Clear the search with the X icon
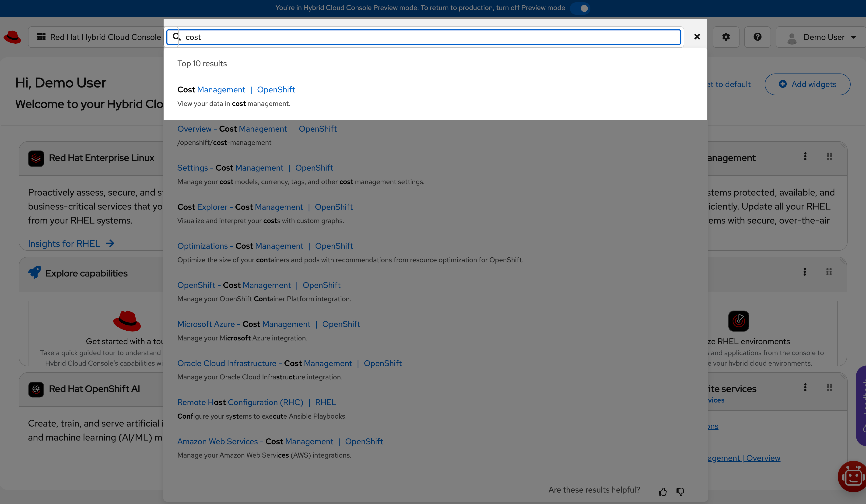 (x=697, y=37)
